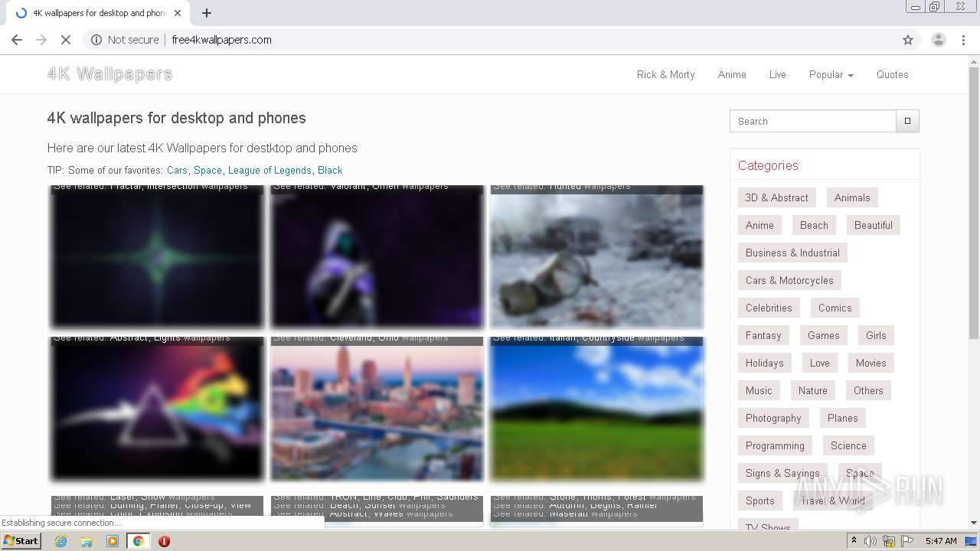Select the Cars & Motorcycles category
This screenshot has height=551, width=980.
click(x=789, y=280)
